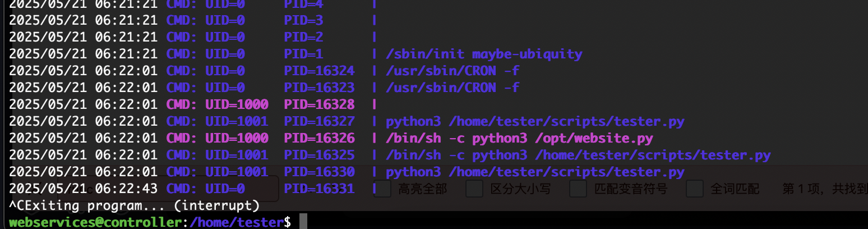Click the ^CExiting program interrupt message
The width and height of the screenshot is (868, 229).
click(x=135, y=205)
